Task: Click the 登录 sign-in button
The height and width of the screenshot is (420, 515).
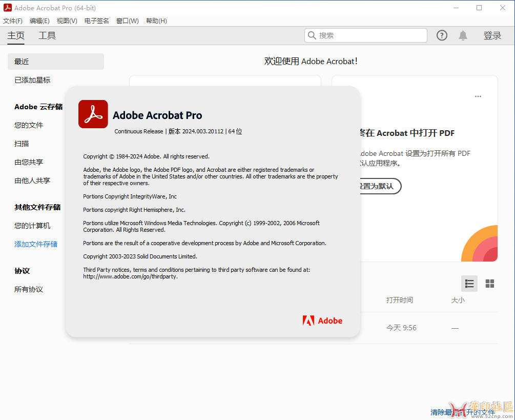Action: click(492, 35)
